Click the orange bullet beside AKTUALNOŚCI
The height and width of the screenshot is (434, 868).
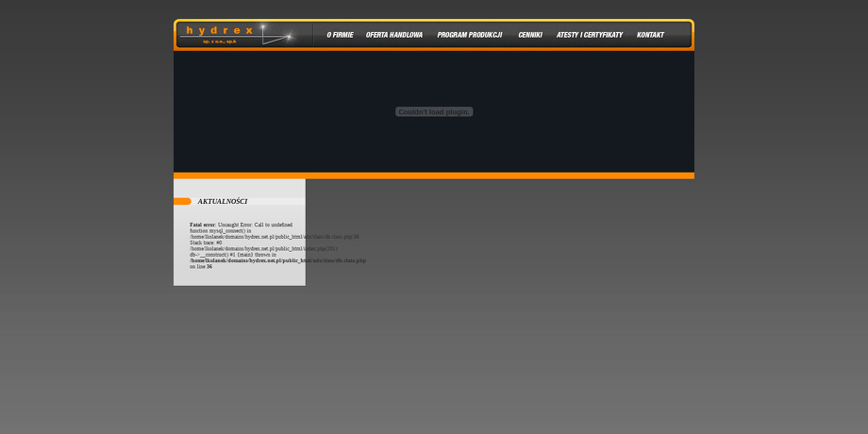pyautogui.click(x=182, y=201)
